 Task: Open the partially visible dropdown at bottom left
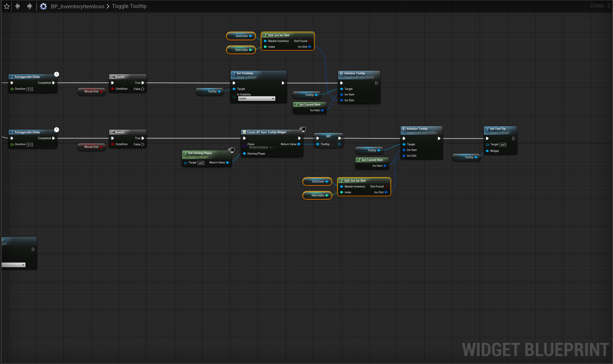(13, 265)
